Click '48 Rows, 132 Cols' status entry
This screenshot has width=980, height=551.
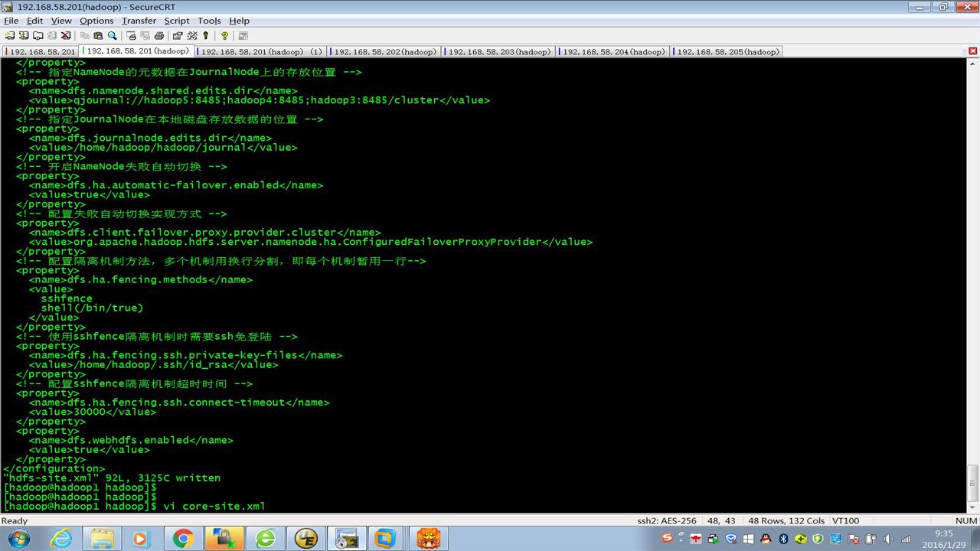(x=782, y=521)
